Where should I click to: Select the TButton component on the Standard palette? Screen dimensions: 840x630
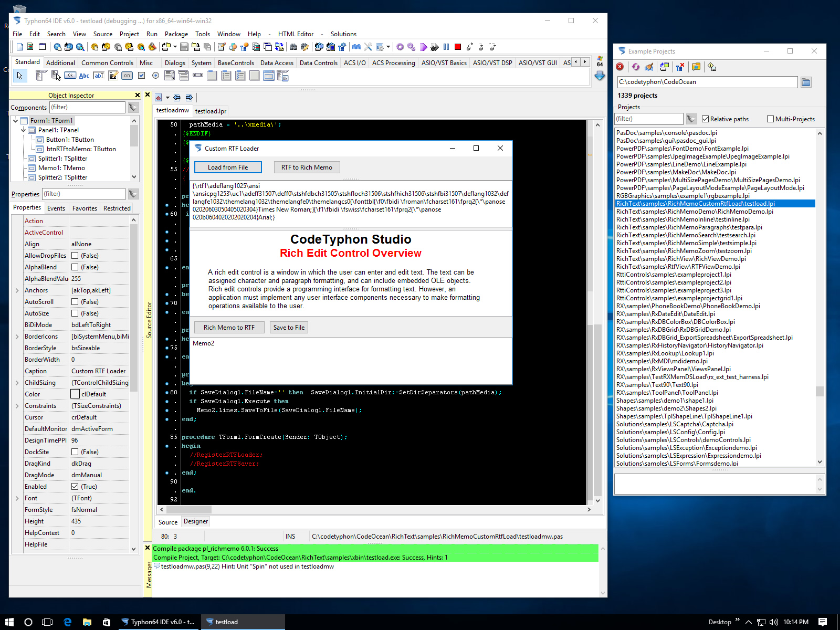(x=70, y=76)
